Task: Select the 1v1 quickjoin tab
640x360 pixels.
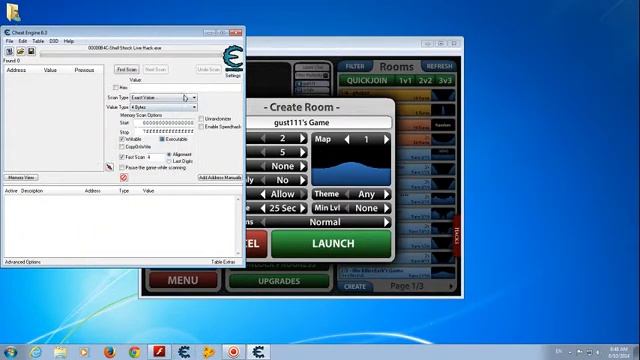Action: 405,80
